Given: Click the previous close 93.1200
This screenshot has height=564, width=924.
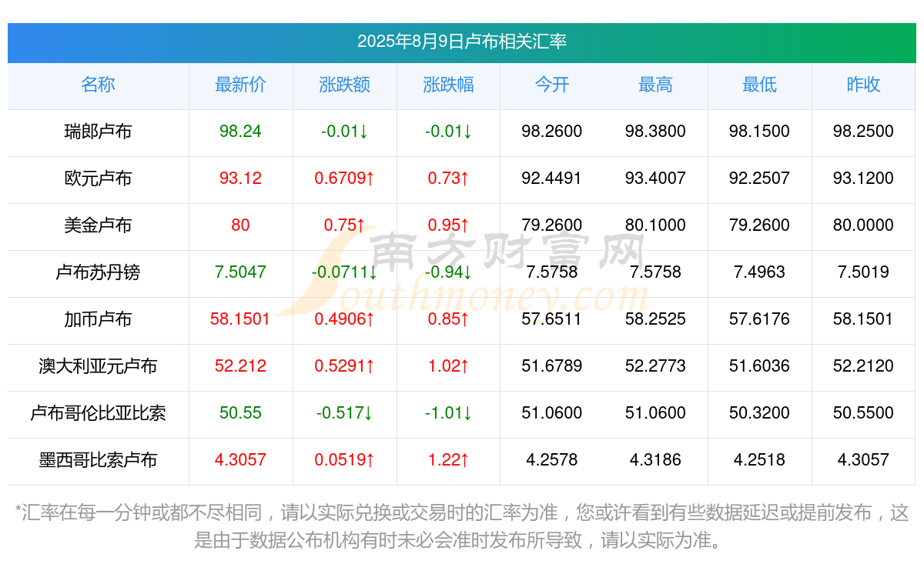Looking at the screenshot, I should (x=864, y=179).
